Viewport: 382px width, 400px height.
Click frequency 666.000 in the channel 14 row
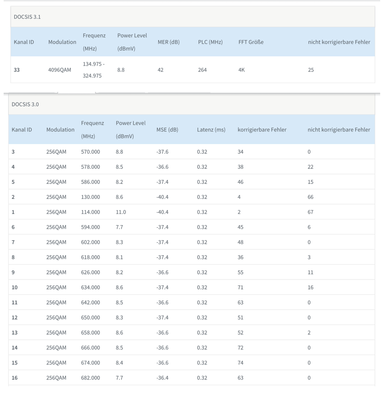(90, 348)
